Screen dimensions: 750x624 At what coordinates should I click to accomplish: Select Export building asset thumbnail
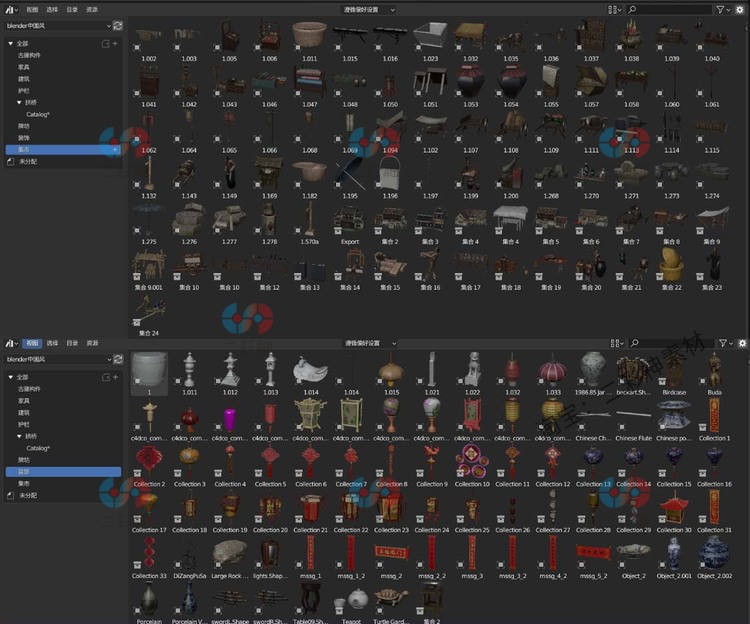tap(350, 219)
